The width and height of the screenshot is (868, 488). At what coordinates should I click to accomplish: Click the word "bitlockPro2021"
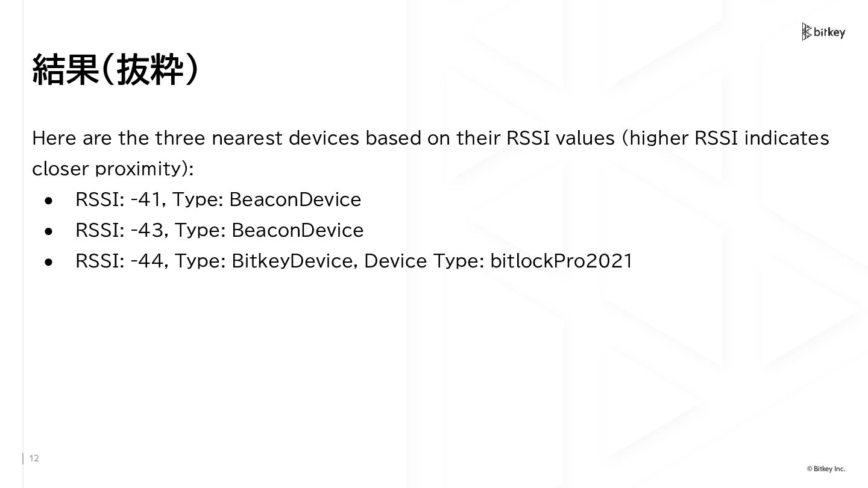pos(561,261)
